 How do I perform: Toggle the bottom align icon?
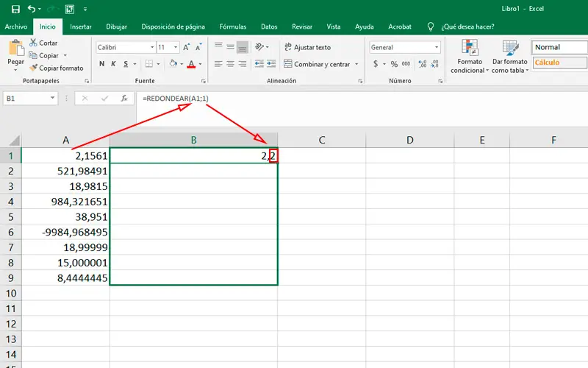pyautogui.click(x=243, y=47)
